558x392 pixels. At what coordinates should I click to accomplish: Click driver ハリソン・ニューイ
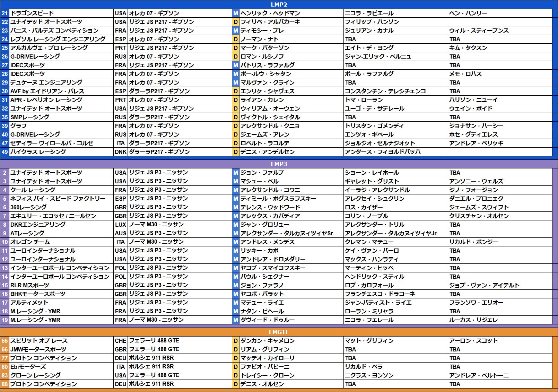473,100
